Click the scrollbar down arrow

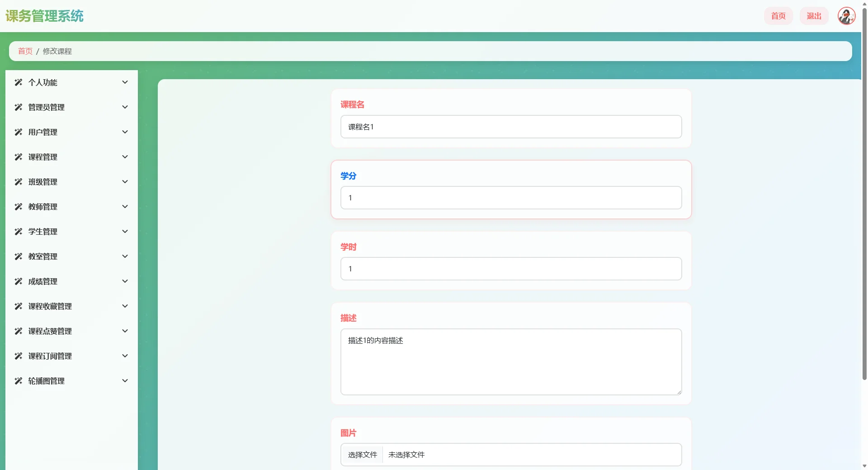864,466
